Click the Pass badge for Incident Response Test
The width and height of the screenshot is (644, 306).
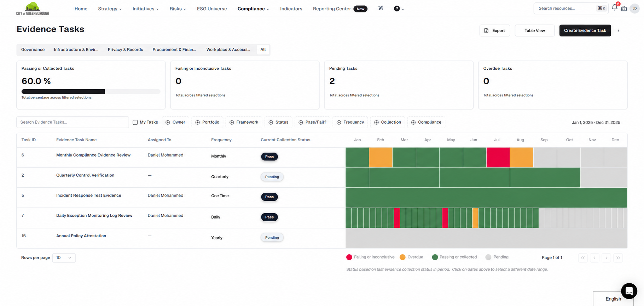269,197
